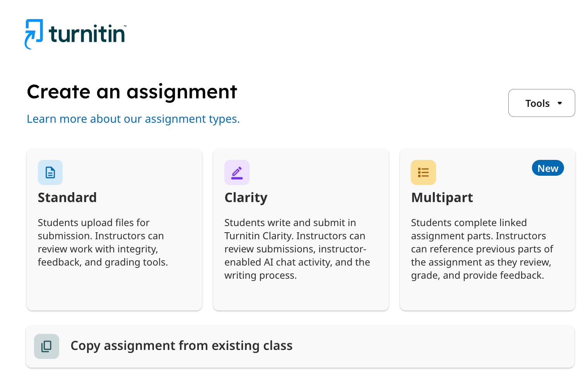The image size is (588, 384).
Task: Click the Standard card description text
Action: (103, 242)
